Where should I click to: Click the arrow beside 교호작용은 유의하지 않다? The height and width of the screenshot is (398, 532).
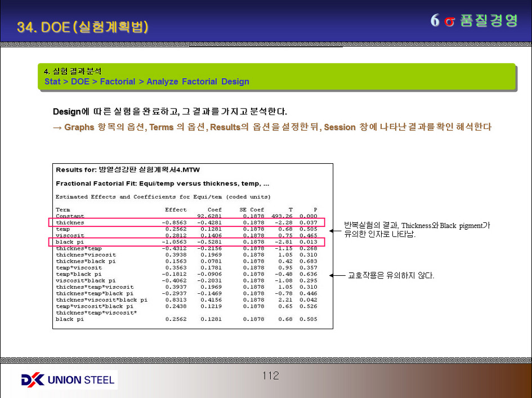(338, 276)
